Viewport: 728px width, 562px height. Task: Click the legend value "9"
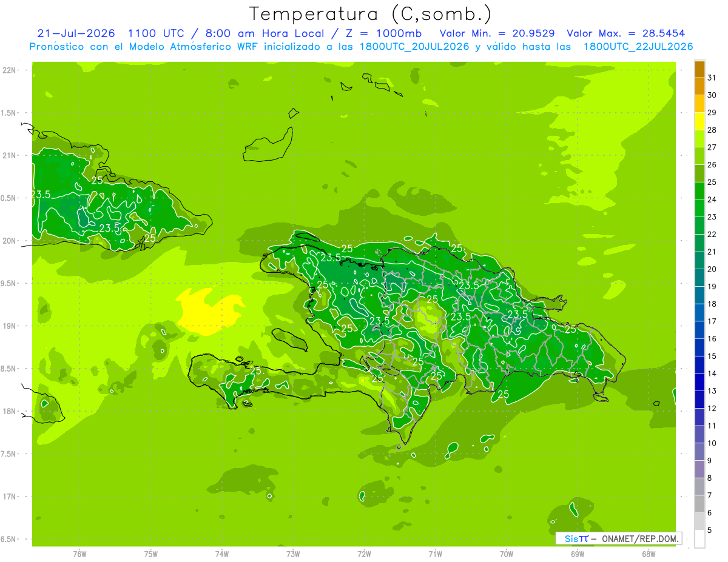coord(710,461)
